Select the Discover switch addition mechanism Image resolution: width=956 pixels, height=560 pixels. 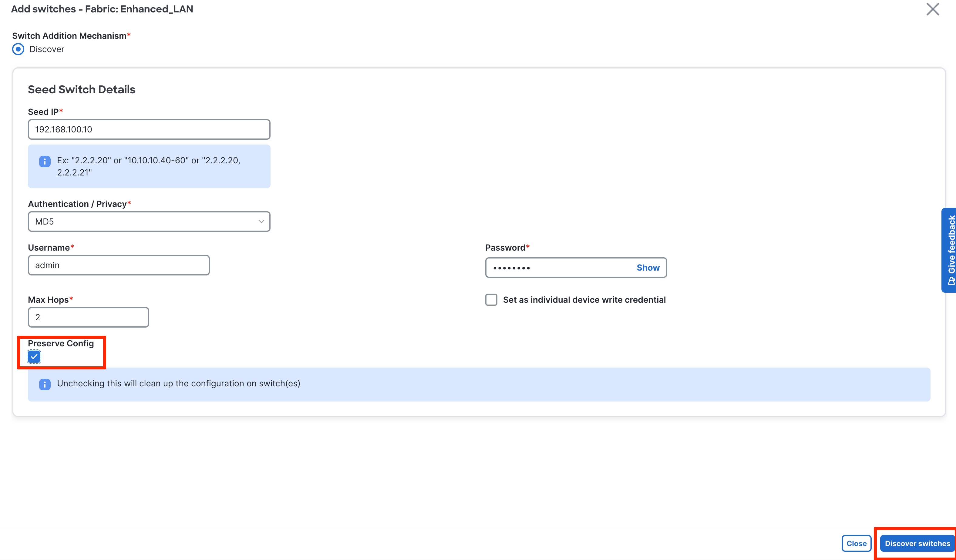pos(18,49)
